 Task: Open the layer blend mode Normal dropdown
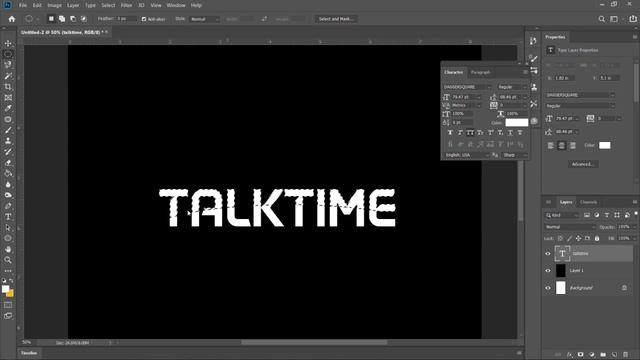pos(570,227)
